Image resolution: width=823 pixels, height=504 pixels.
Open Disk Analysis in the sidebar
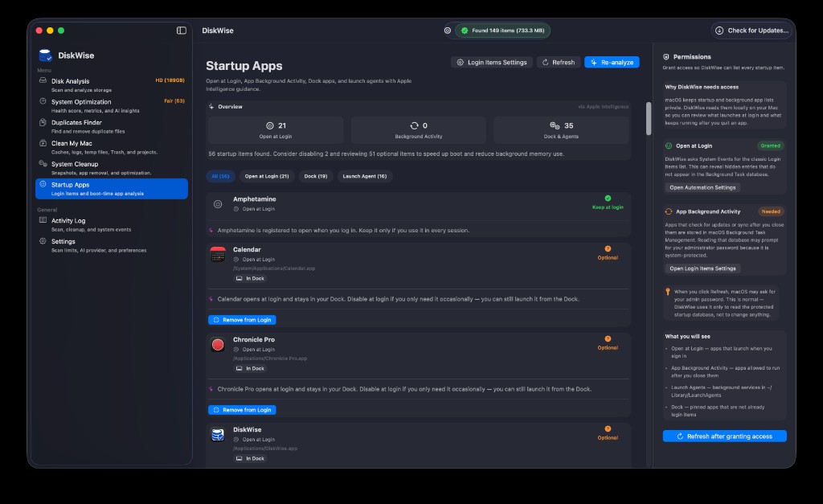[x=111, y=85]
